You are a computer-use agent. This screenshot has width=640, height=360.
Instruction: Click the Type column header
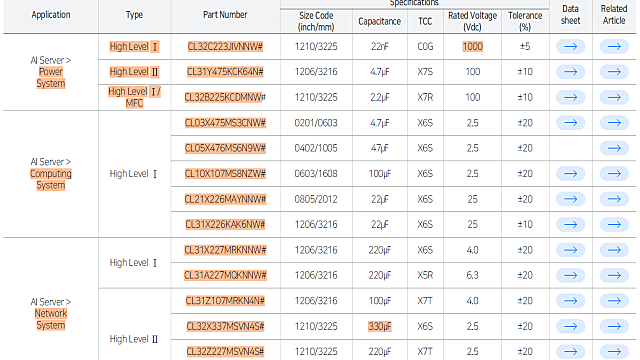pos(134,15)
